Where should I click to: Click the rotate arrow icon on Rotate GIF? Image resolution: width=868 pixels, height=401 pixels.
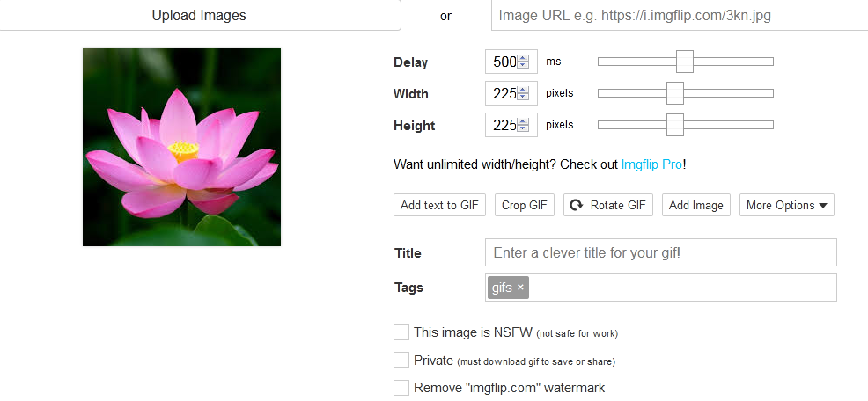577,205
